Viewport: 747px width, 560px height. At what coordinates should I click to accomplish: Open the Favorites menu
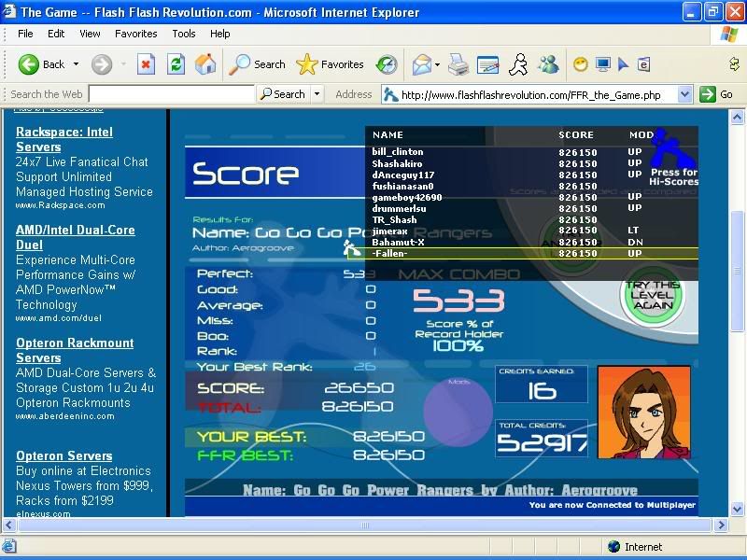pyautogui.click(x=136, y=34)
